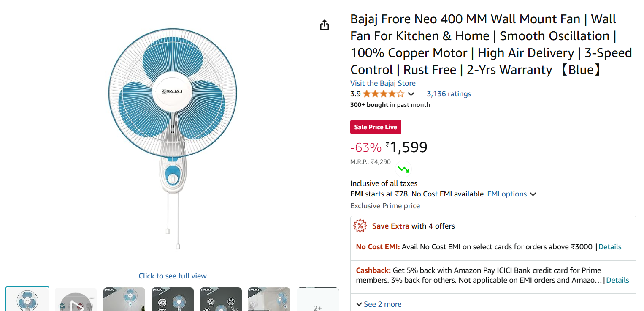The width and height of the screenshot is (644, 311).
Task: Open the 3,136 ratings link
Action: point(449,94)
